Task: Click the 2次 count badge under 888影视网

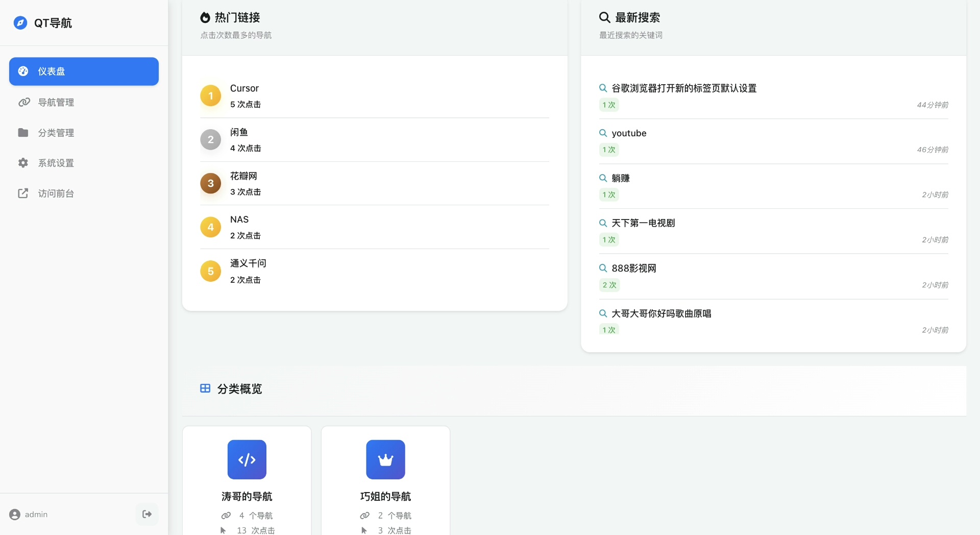Action: (609, 285)
